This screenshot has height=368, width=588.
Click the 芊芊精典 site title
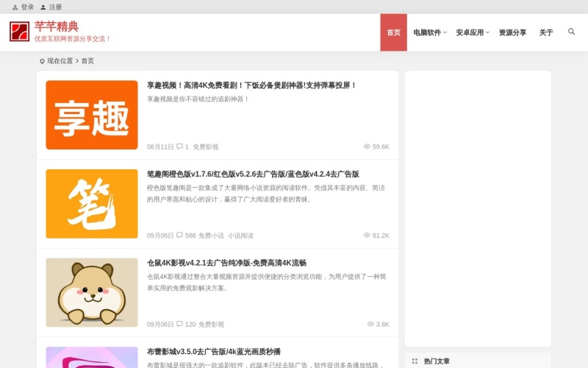pyautogui.click(x=57, y=26)
